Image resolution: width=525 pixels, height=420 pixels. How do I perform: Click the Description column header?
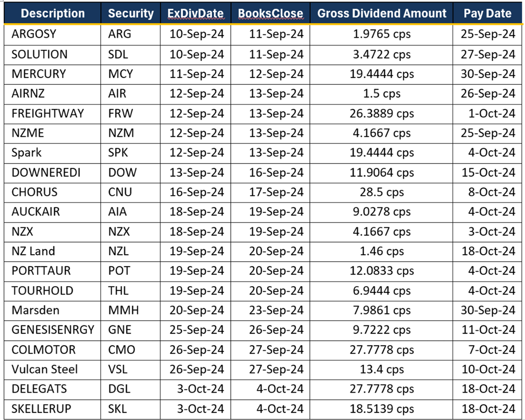tap(53, 13)
